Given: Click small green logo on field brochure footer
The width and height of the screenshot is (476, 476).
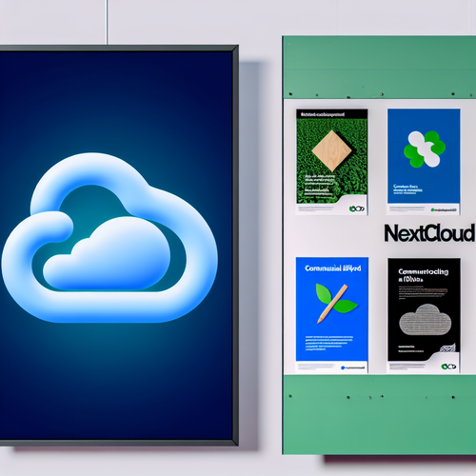Looking at the screenshot, I should 357,208.
